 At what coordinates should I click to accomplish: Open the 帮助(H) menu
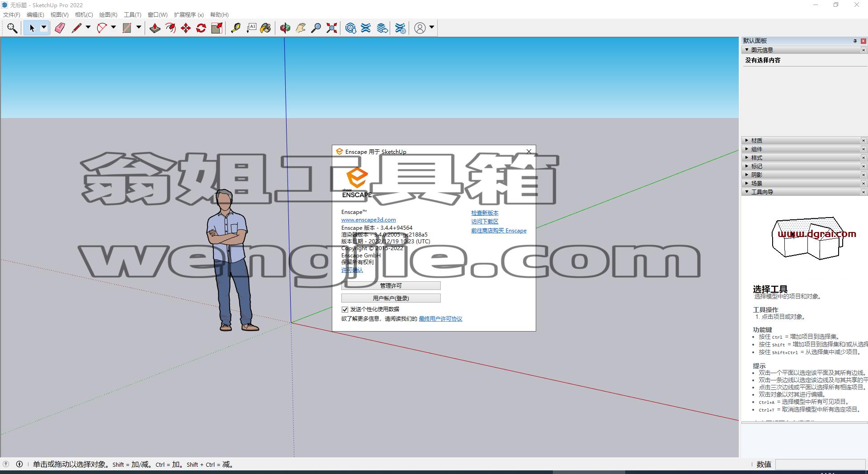point(219,15)
